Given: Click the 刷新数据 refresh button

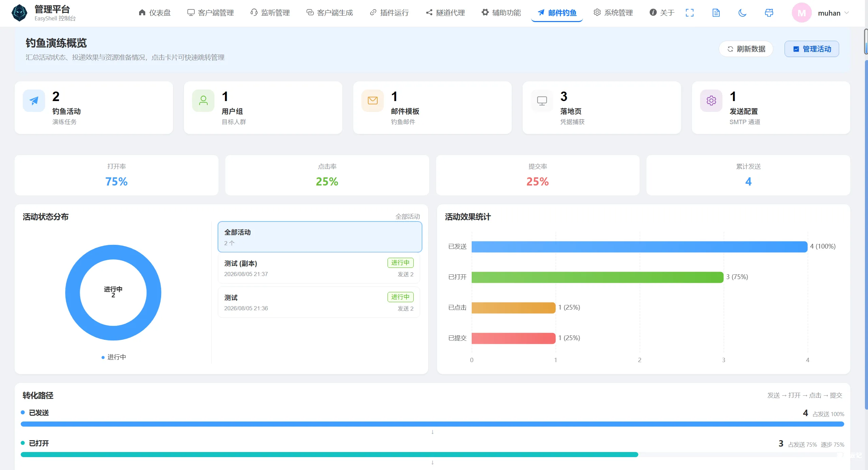Looking at the screenshot, I should 746,49.
